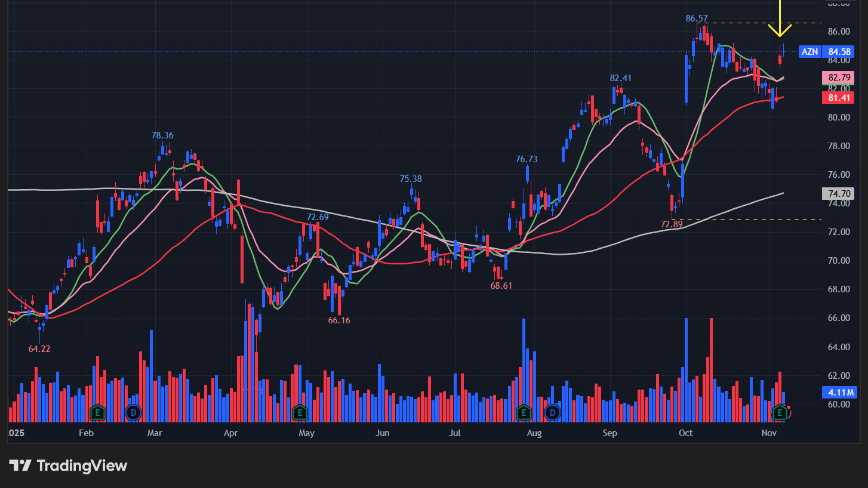Click the 4.11M volume label
Screen dimensions: 868x488
[x=839, y=392]
